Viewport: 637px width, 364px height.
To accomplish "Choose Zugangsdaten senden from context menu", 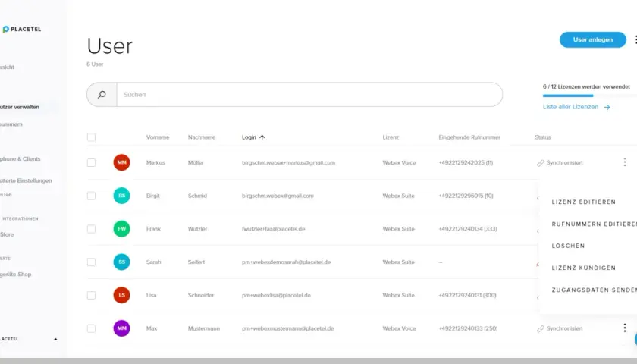I will (x=594, y=290).
